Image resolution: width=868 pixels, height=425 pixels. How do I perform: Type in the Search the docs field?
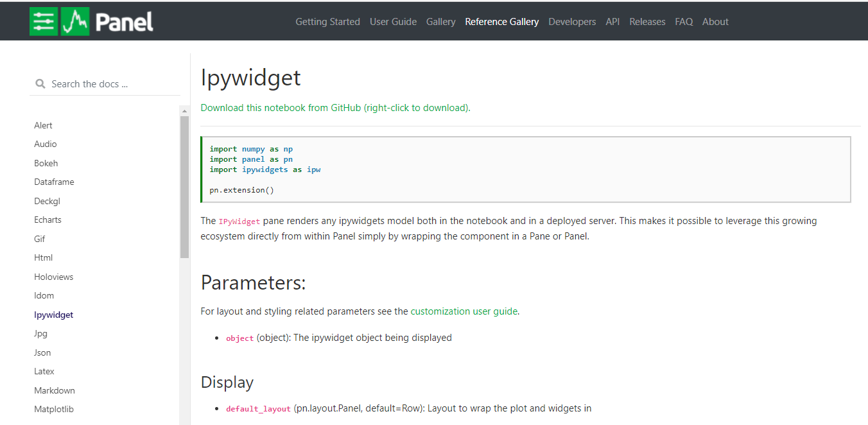pos(109,84)
